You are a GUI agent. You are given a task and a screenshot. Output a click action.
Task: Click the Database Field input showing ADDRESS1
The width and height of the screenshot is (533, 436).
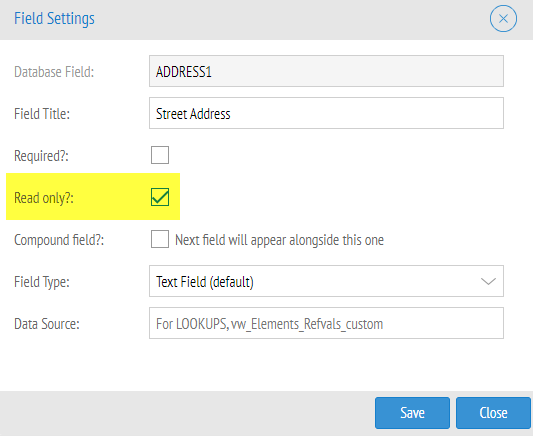coord(326,71)
